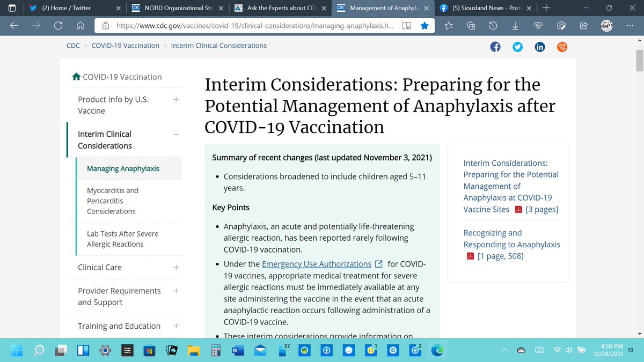Share page on LinkedIn
The width and height of the screenshot is (644, 362).
[539, 47]
